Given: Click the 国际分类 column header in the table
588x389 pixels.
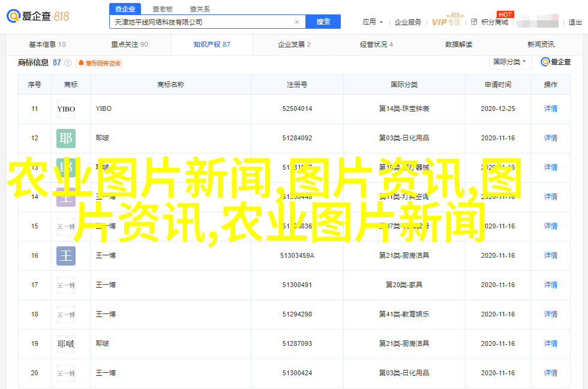Looking at the screenshot, I should point(404,85).
